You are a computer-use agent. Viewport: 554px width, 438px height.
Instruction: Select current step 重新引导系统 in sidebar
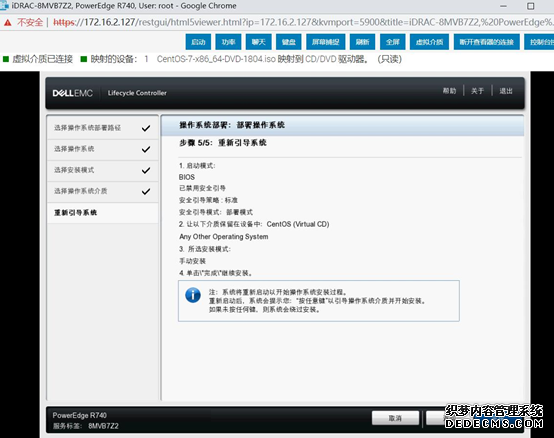102,213
